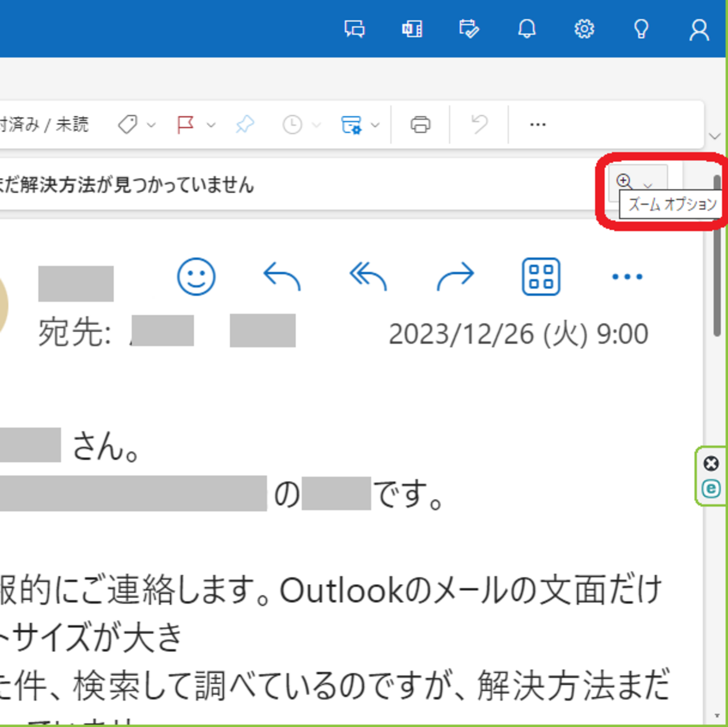This screenshot has height=727, width=728.
Task: Open the My Day calendar-check icon
Action: tap(469, 29)
